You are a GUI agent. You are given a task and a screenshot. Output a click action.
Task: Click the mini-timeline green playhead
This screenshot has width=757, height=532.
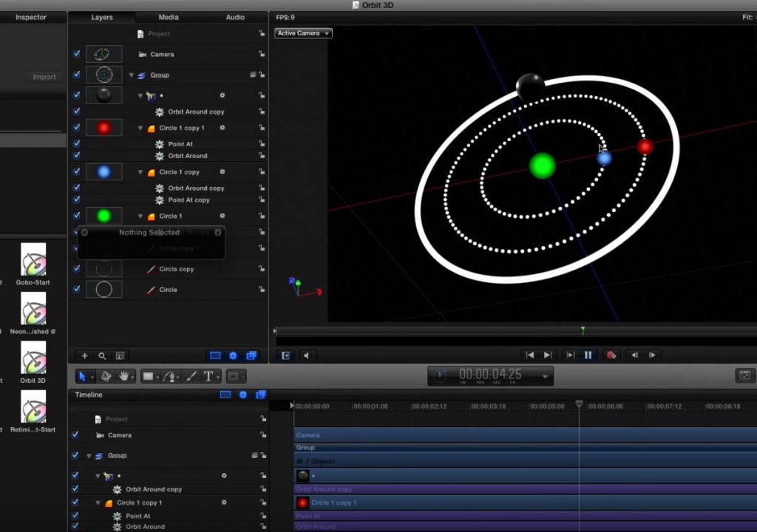click(x=583, y=330)
